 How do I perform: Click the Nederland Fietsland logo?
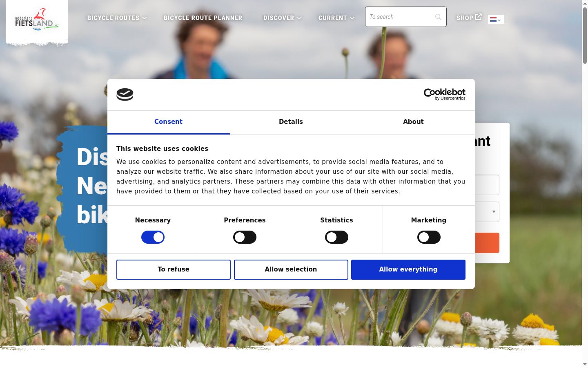click(x=37, y=20)
